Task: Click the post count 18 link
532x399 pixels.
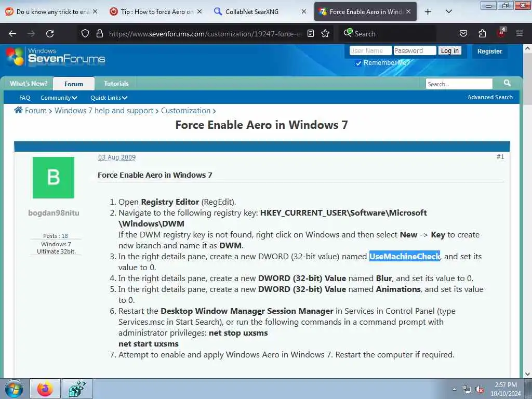Action: [65, 236]
